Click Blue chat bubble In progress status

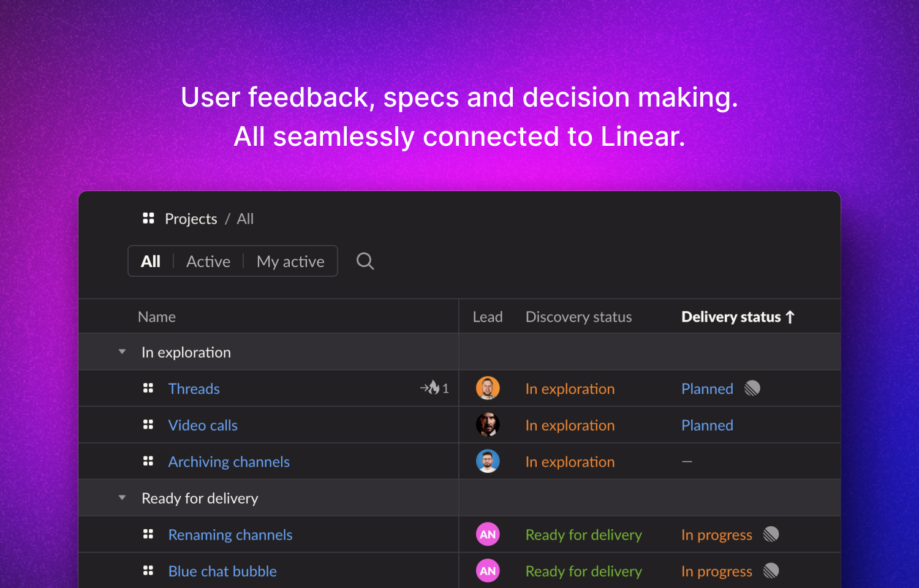point(717,571)
